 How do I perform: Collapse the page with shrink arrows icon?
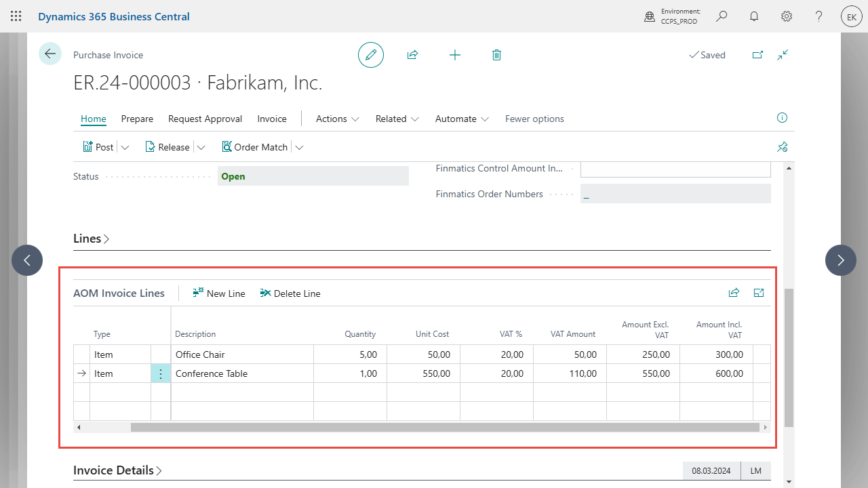(x=783, y=55)
